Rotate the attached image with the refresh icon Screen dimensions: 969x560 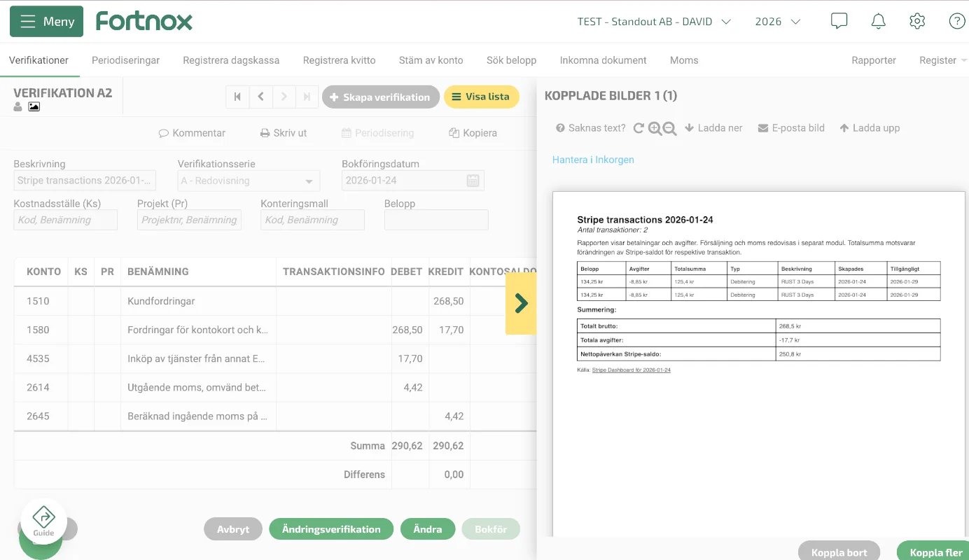(638, 128)
